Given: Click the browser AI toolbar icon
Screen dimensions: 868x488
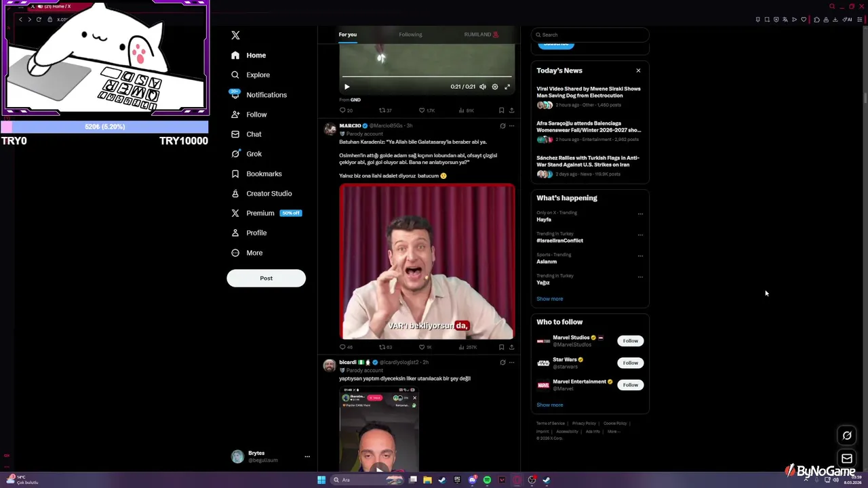Looking at the screenshot, I should (x=848, y=20).
